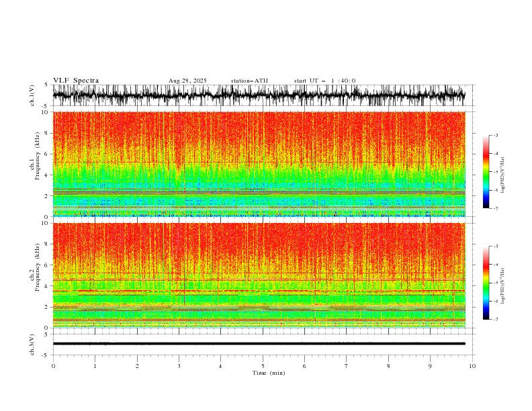Click the 'ch.3(V)' axis label
Screen dimensions: 532x411
[32, 345]
